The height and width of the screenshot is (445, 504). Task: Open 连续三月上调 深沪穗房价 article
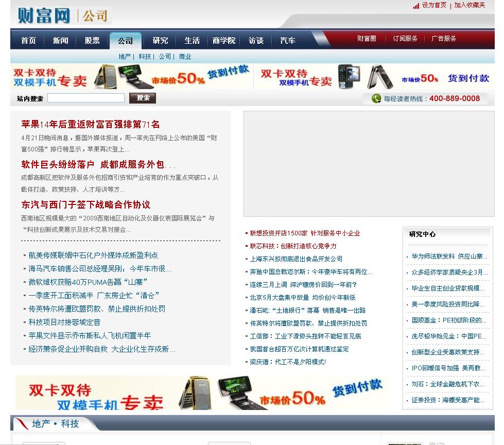[x=303, y=284]
